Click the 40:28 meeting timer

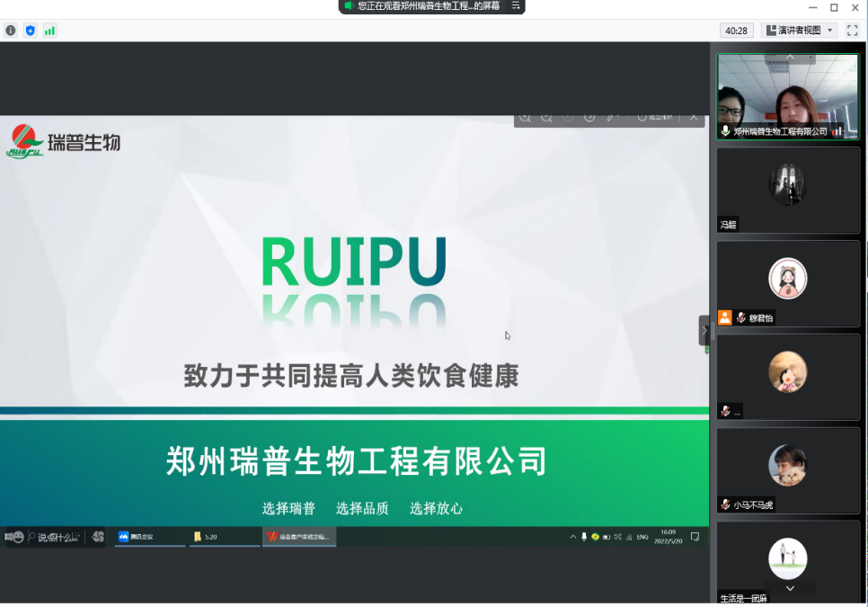[736, 31]
